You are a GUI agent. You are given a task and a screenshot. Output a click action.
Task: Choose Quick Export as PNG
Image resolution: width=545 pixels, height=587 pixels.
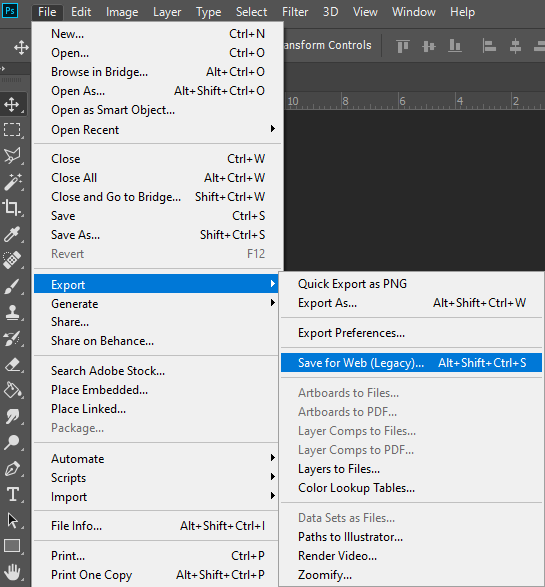(411, 284)
